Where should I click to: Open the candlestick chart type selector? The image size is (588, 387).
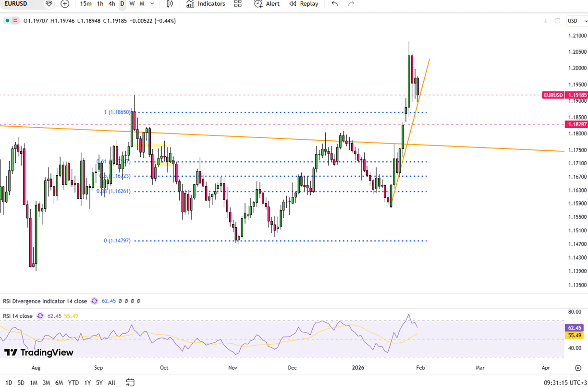click(170, 4)
